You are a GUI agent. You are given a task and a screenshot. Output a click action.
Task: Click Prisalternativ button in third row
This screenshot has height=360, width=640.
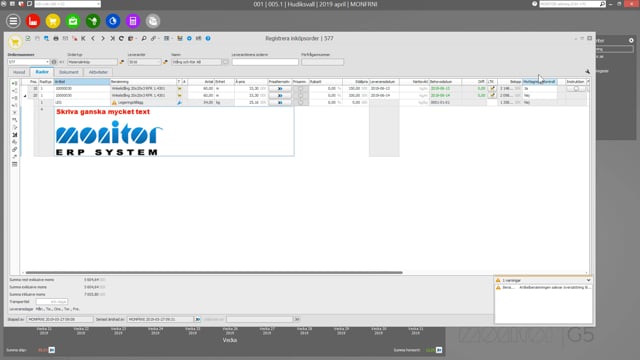click(280, 102)
